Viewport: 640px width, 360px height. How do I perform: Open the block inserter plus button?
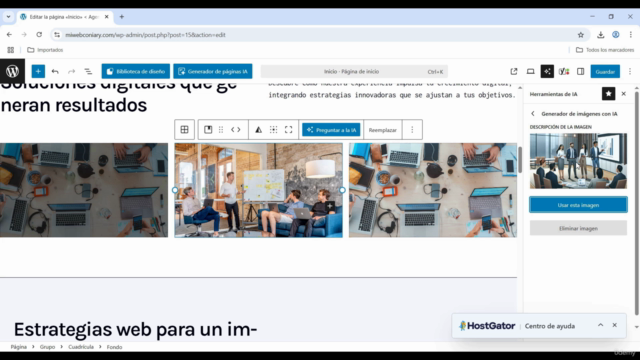(38, 71)
